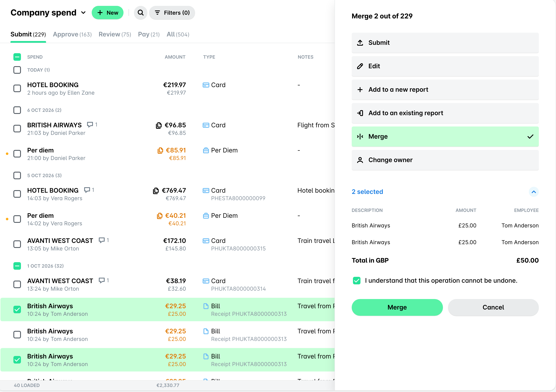The image size is (556, 392).
Task: Click the comment icon on HOTEL BOOKING €769.47 row
Action: 87,190
